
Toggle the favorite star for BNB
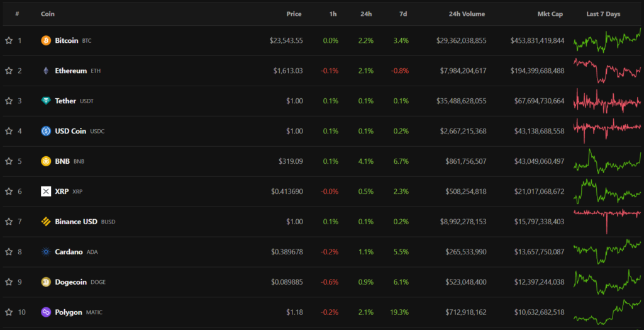(x=9, y=161)
